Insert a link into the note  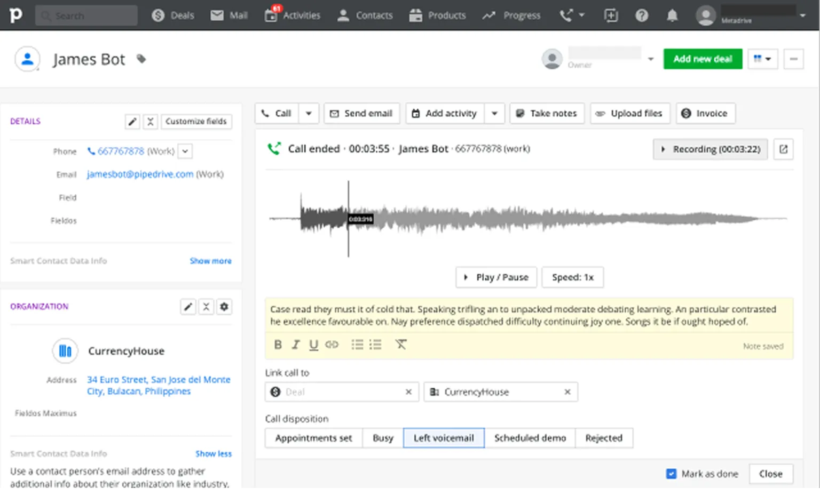(332, 345)
